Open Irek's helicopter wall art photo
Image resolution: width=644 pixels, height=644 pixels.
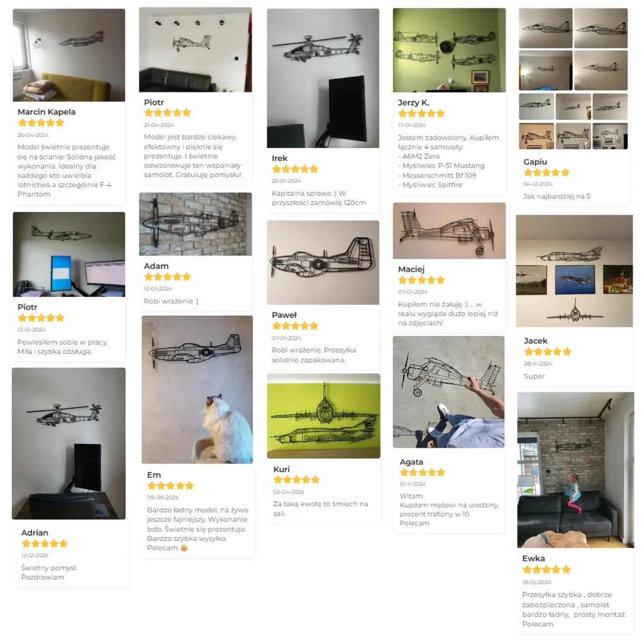323,78
